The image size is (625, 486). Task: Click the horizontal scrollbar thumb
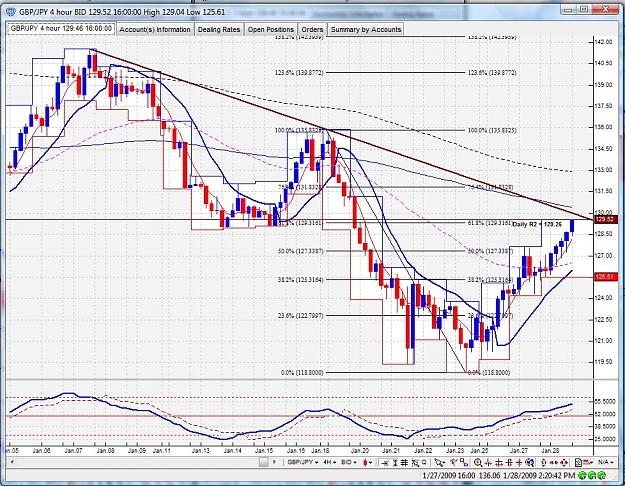[x=263, y=462]
